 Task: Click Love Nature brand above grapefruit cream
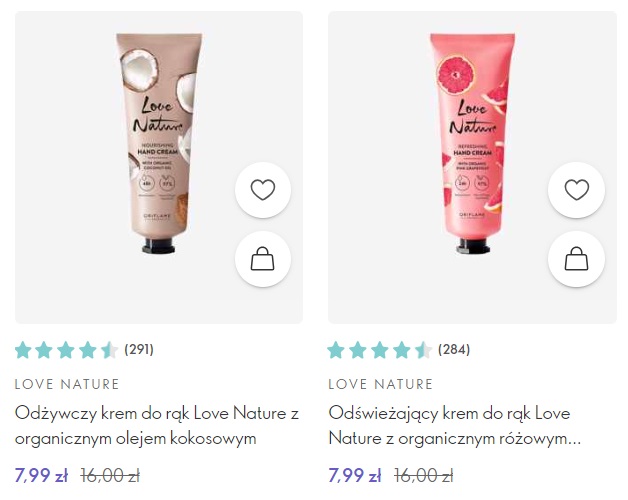click(x=380, y=384)
